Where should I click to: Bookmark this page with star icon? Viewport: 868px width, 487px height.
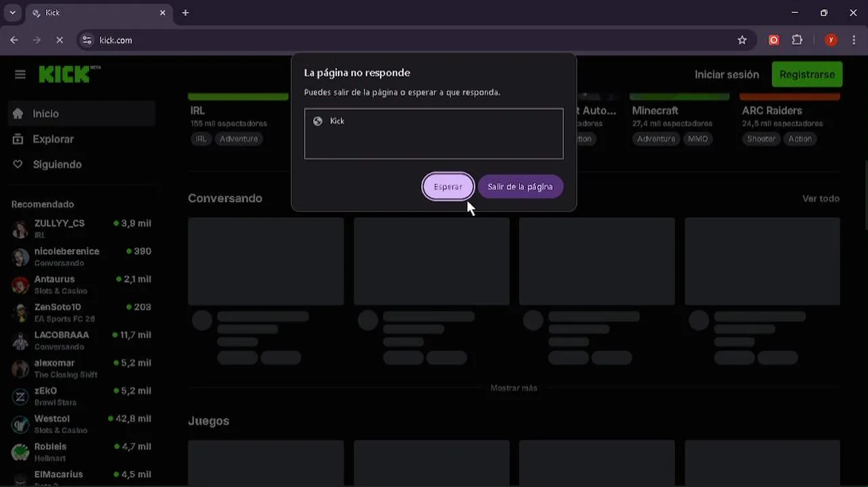[742, 40]
